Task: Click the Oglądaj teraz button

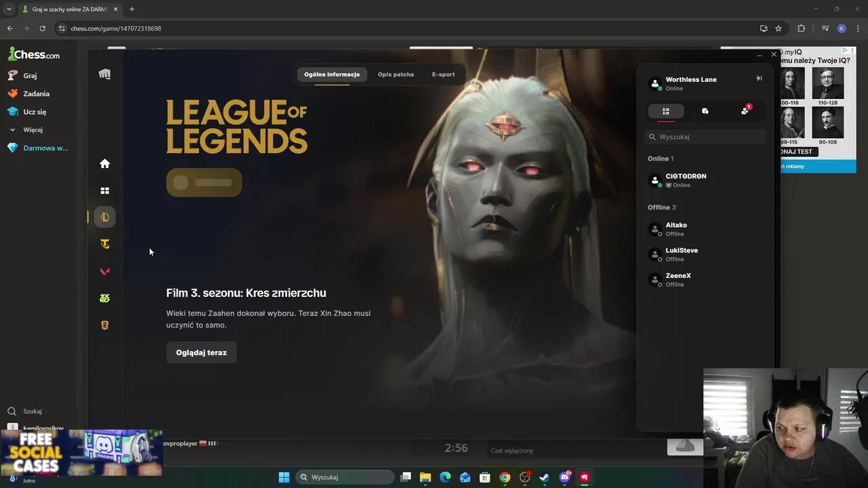Action: [201, 352]
